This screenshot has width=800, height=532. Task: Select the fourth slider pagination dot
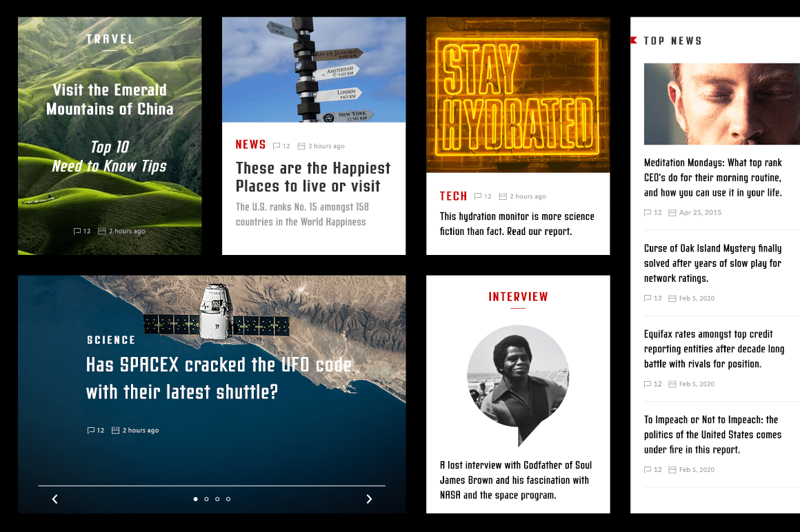[x=228, y=499]
